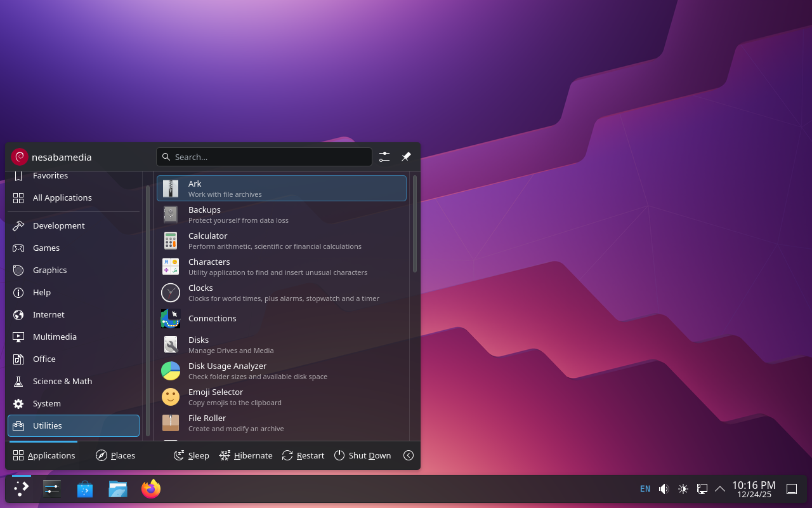The image size is (812, 508).
Task: Launch the Calculator application
Action: (x=281, y=241)
